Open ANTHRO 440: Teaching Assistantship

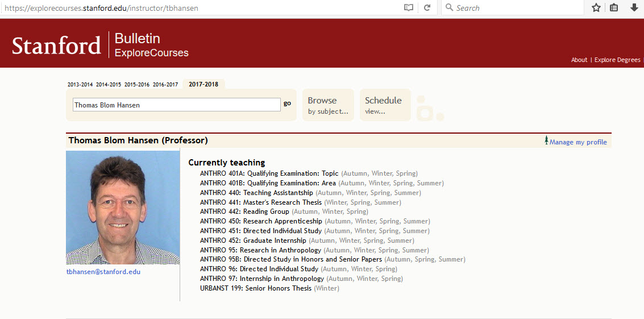(256, 193)
